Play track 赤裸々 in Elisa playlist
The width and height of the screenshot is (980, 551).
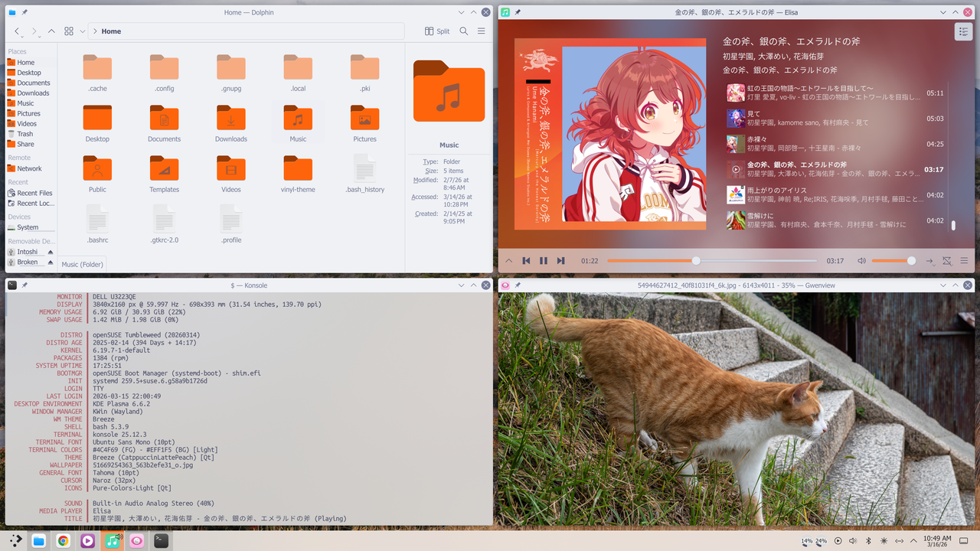tap(835, 144)
